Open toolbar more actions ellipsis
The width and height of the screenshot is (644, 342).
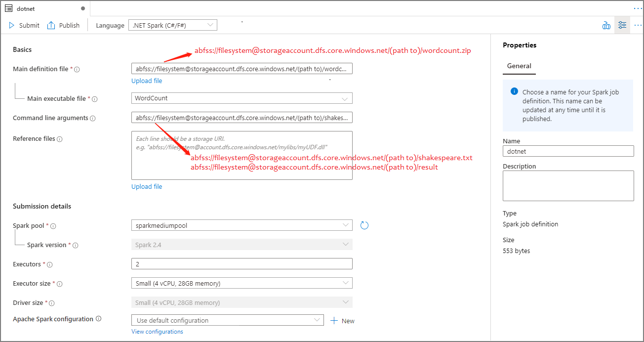638,25
